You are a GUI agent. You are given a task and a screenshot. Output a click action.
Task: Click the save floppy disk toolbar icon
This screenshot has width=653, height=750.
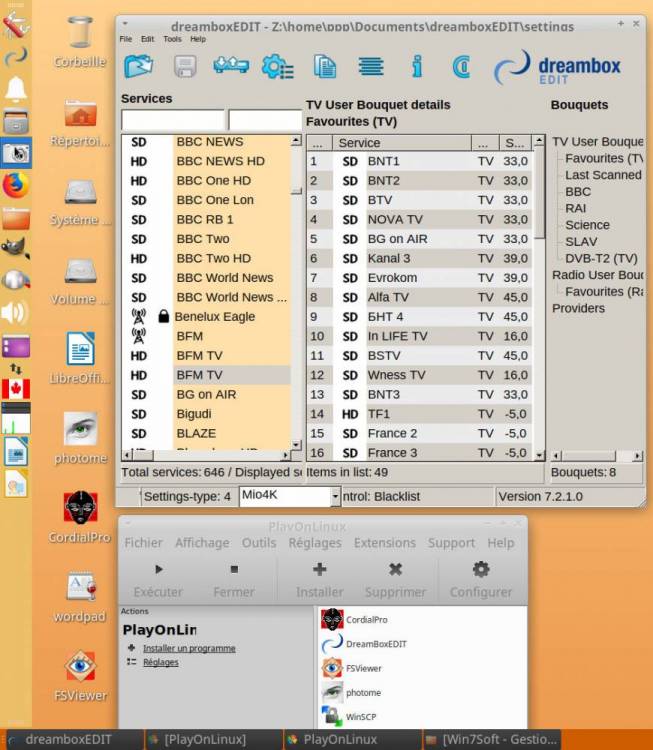[x=185, y=66]
